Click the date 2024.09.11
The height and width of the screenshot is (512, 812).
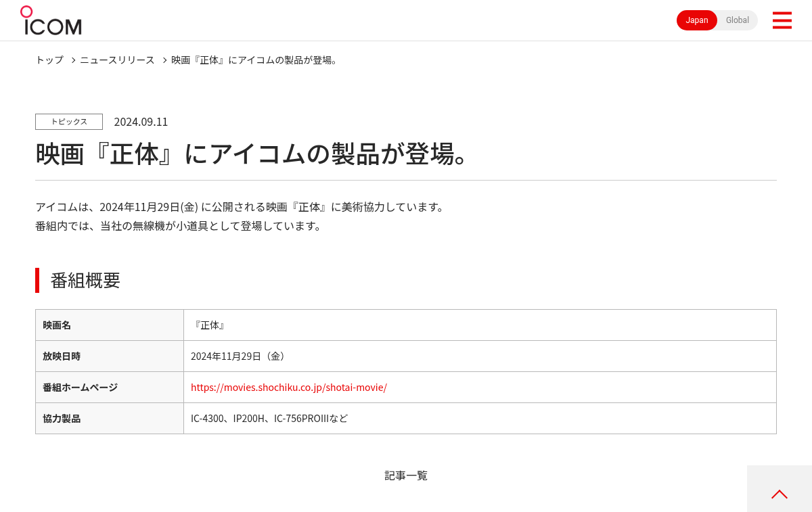141,122
